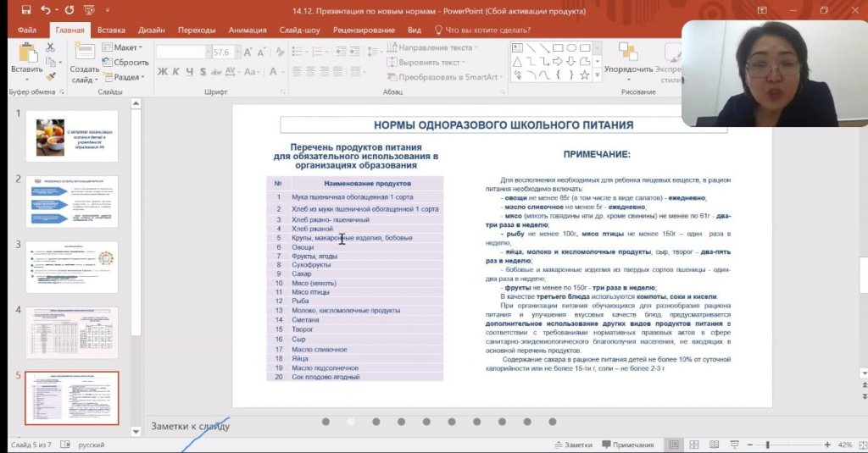Start slideshow from status bar icon
Screen dimensions: 868x453
735,445
